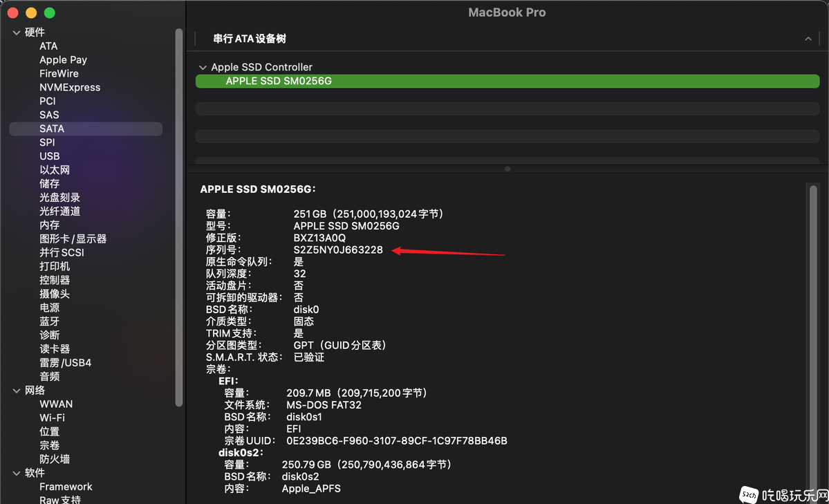
Task: Minimize the window with yellow button
Action: pyautogui.click(x=31, y=12)
